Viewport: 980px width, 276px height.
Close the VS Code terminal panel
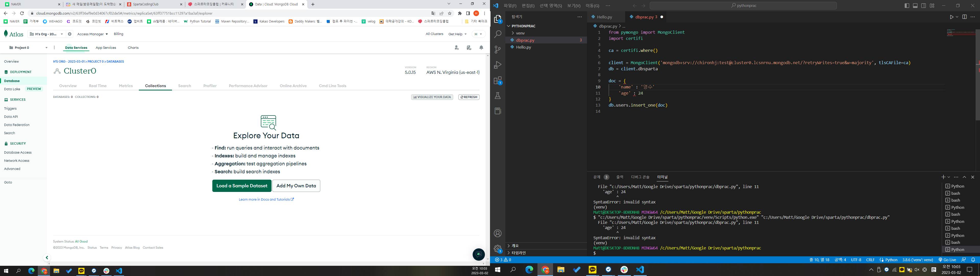click(x=973, y=177)
